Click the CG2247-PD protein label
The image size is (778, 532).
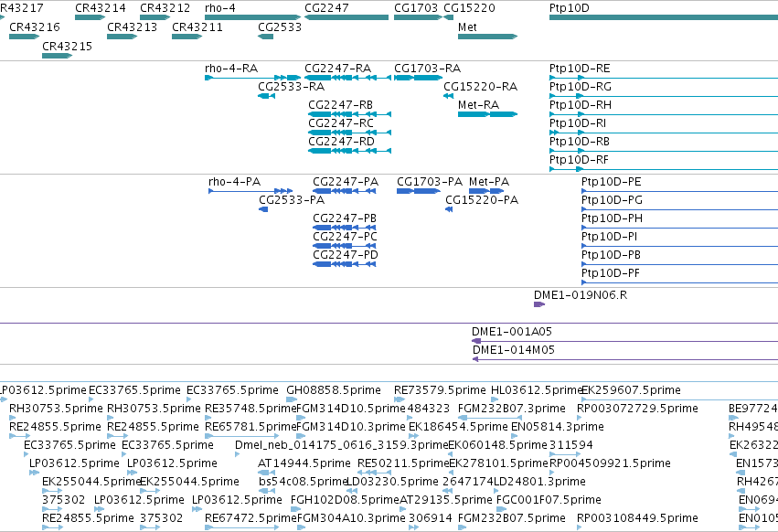point(346,255)
